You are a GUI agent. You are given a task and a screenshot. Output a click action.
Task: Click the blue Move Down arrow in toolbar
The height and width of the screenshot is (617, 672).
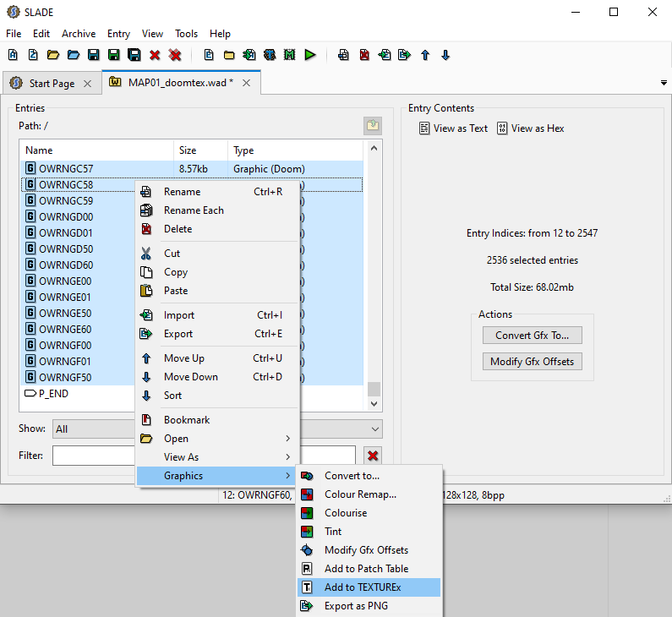[x=445, y=55]
